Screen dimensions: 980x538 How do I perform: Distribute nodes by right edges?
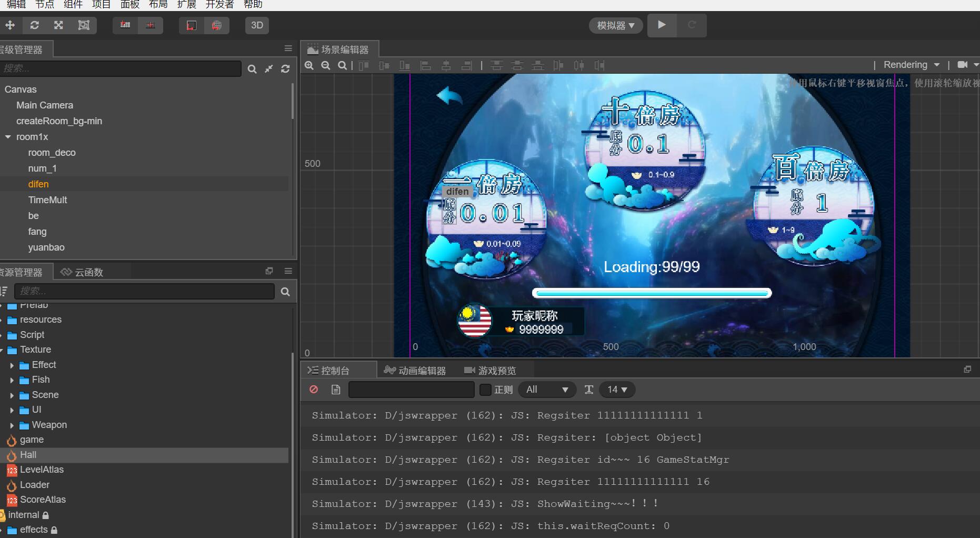pyautogui.click(x=599, y=65)
